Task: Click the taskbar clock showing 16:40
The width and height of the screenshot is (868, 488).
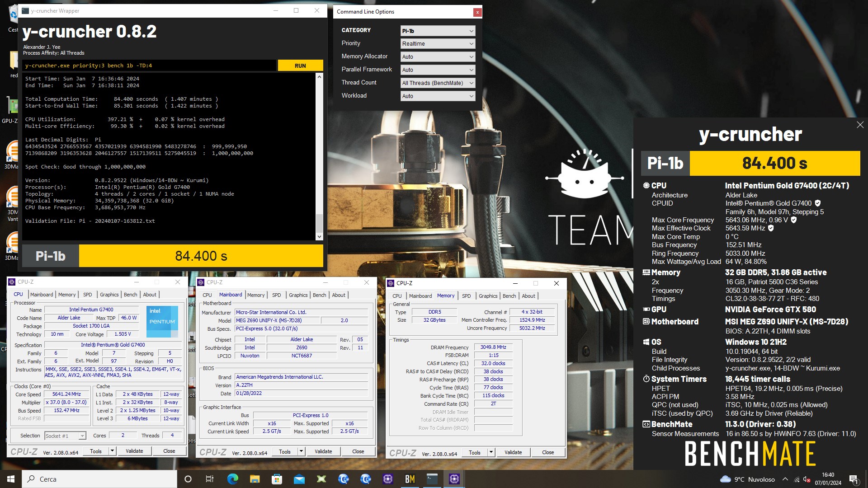Action: click(828, 479)
